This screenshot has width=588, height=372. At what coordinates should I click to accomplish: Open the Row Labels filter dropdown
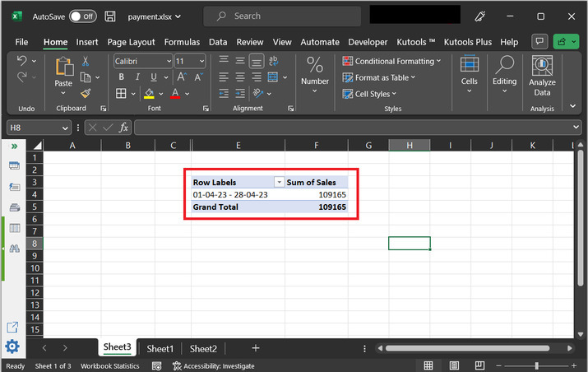tap(279, 182)
